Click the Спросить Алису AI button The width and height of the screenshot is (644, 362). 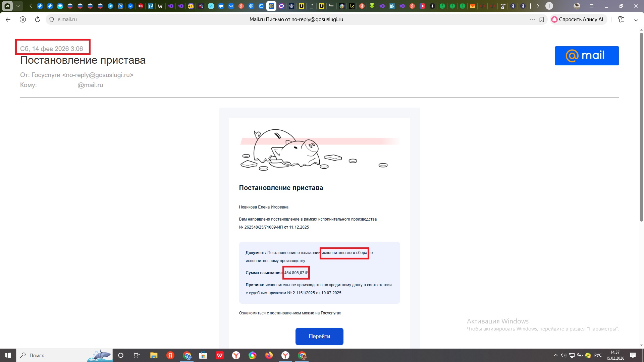578,19
